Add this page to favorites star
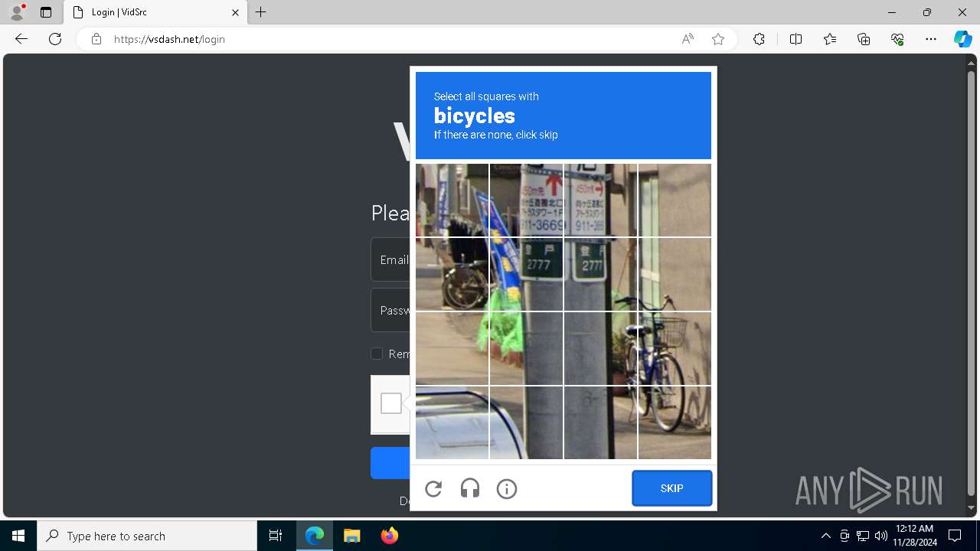This screenshot has width=980, height=551. pos(718,39)
